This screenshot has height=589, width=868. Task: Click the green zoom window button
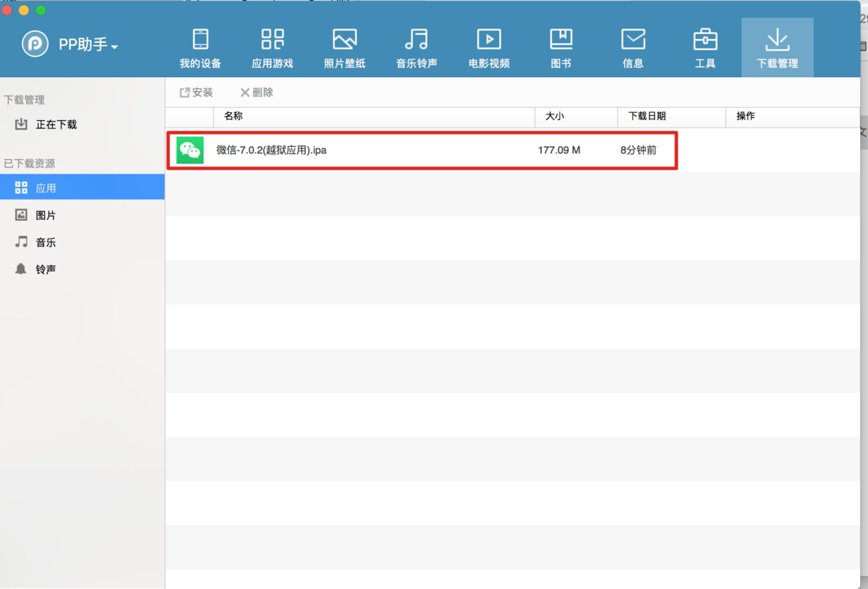tap(41, 9)
